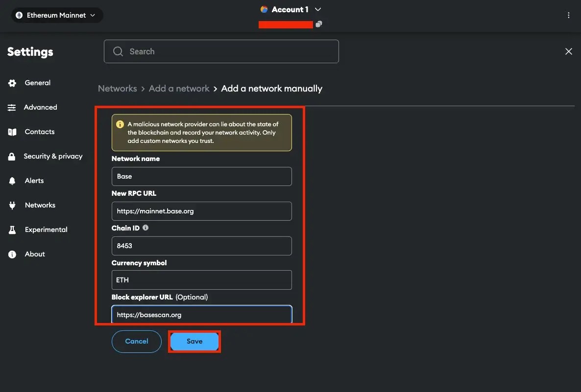This screenshot has height=392, width=581.
Task: Click the About info icon in sidebar
Action: click(x=12, y=254)
